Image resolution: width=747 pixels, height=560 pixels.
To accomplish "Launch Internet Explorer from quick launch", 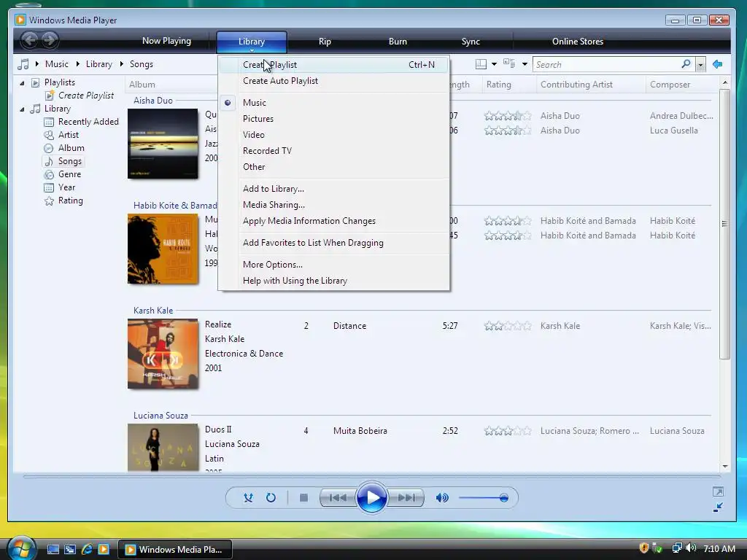I will 86,549.
